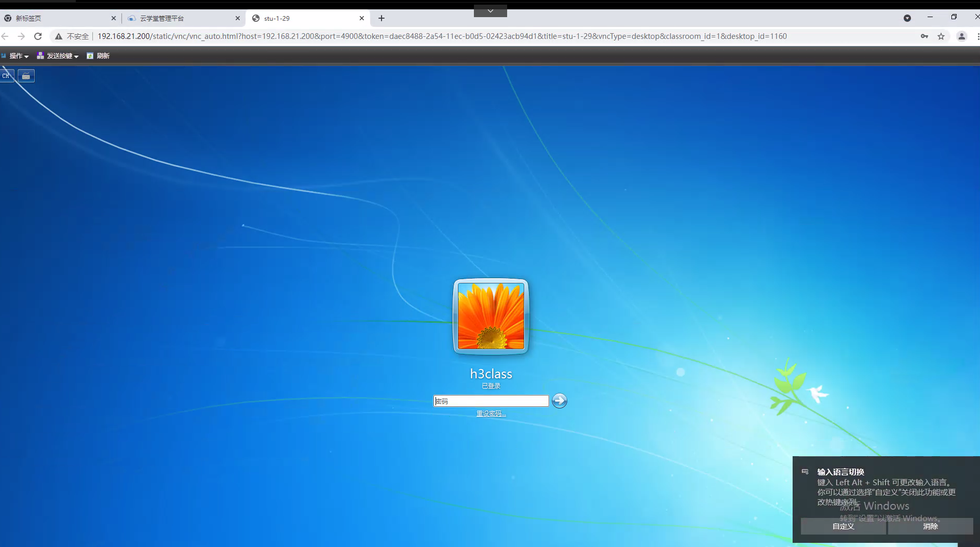
Task: Click the h3class username text
Action: click(x=491, y=374)
